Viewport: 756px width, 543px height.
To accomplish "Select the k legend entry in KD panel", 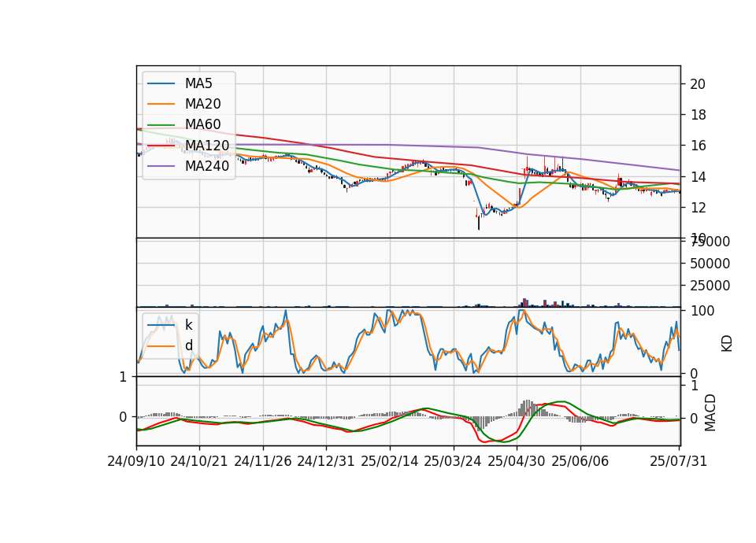I will (x=188, y=325).
